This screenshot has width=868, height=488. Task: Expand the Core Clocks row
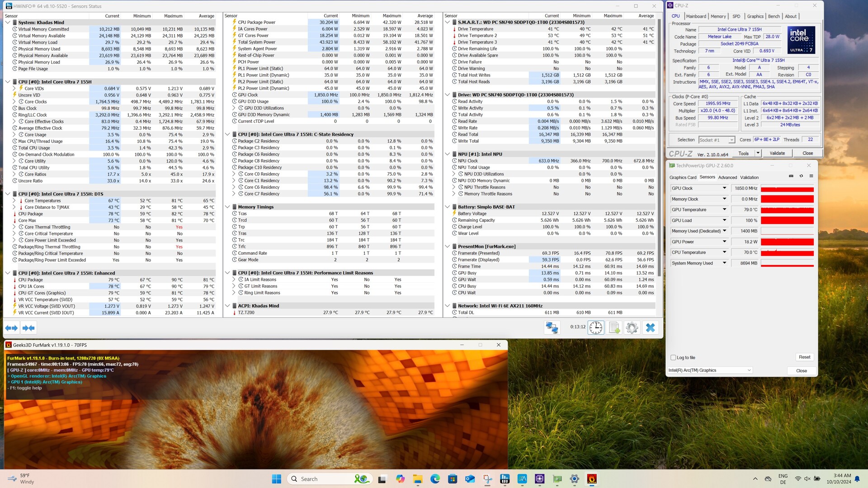pos(14,102)
